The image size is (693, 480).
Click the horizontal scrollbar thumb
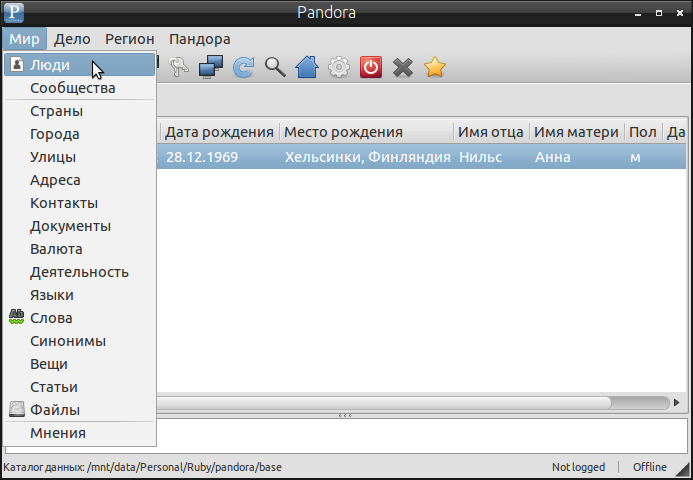click(x=383, y=403)
